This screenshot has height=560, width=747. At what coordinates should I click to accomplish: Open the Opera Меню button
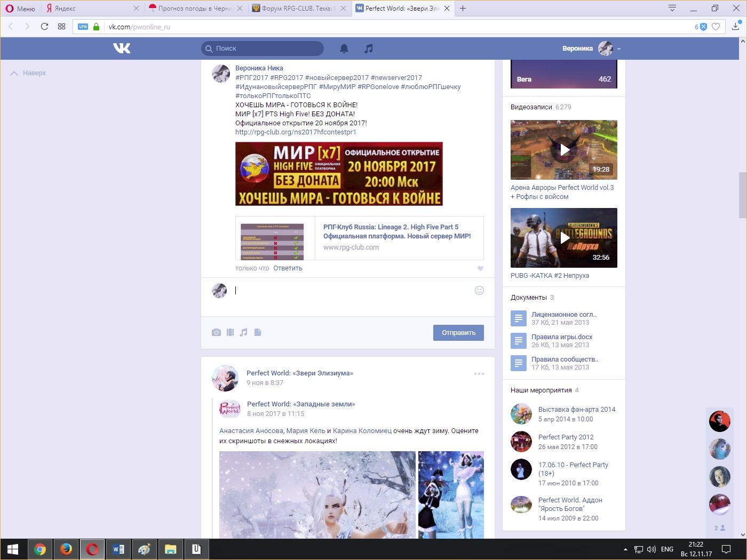pos(20,9)
